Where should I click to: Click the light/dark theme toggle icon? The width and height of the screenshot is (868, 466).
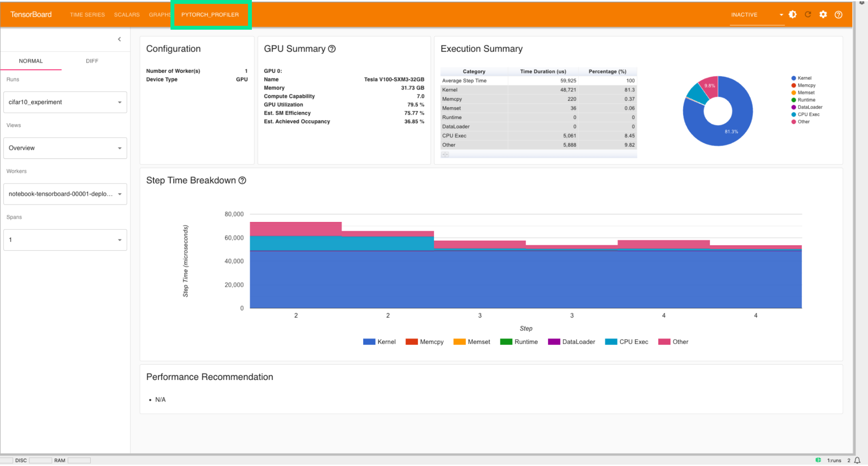pos(792,15)
